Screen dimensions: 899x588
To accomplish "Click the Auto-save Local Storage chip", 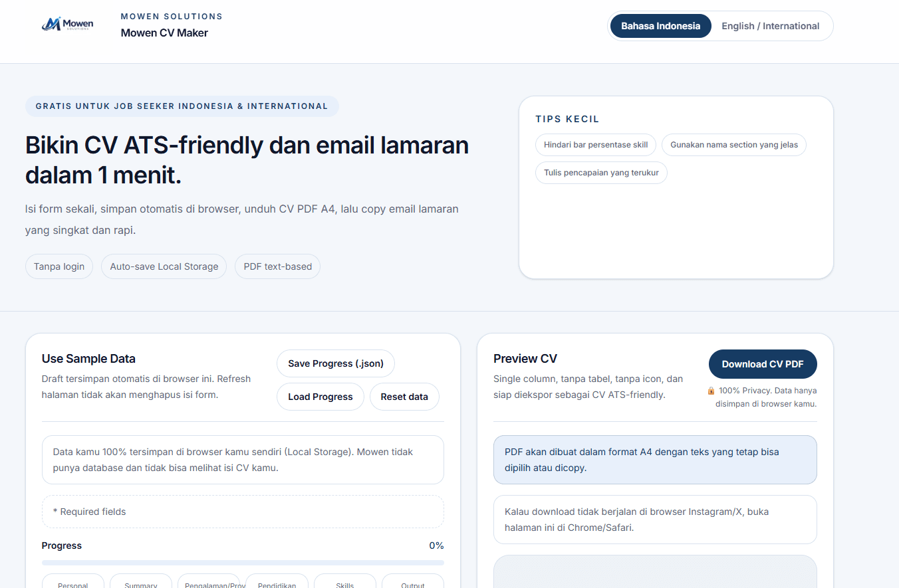I will click(164, 266).
